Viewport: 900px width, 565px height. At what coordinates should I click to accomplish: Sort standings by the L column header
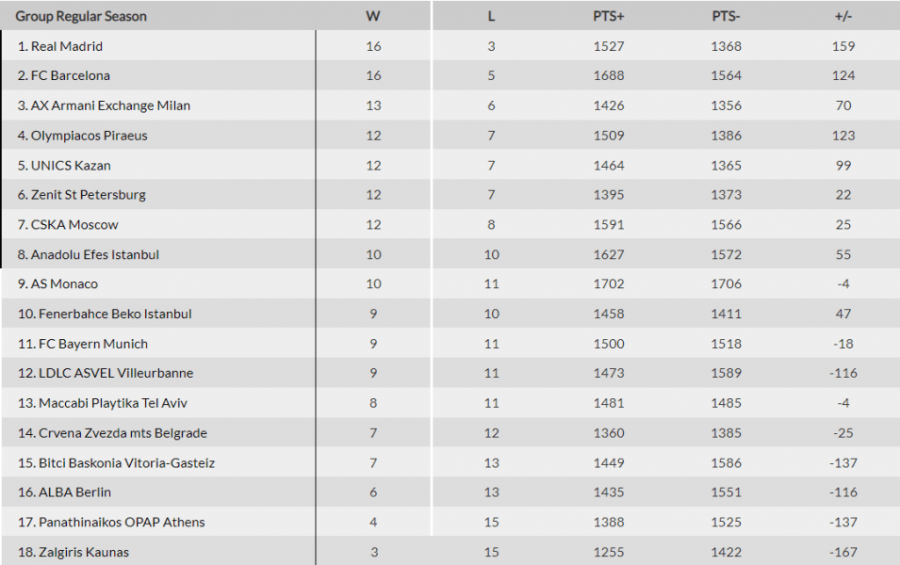[x=491, y=16]
